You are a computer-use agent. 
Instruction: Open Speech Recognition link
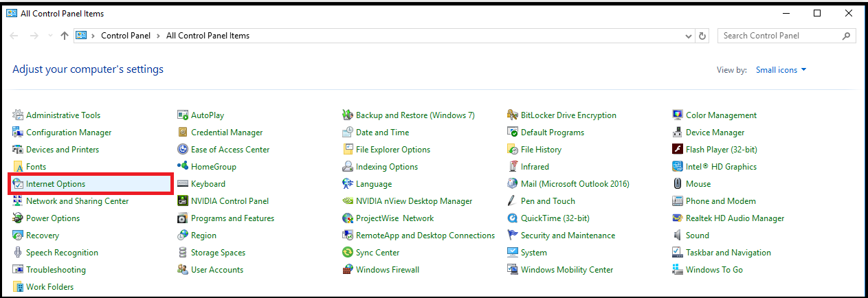coord(62,253)
